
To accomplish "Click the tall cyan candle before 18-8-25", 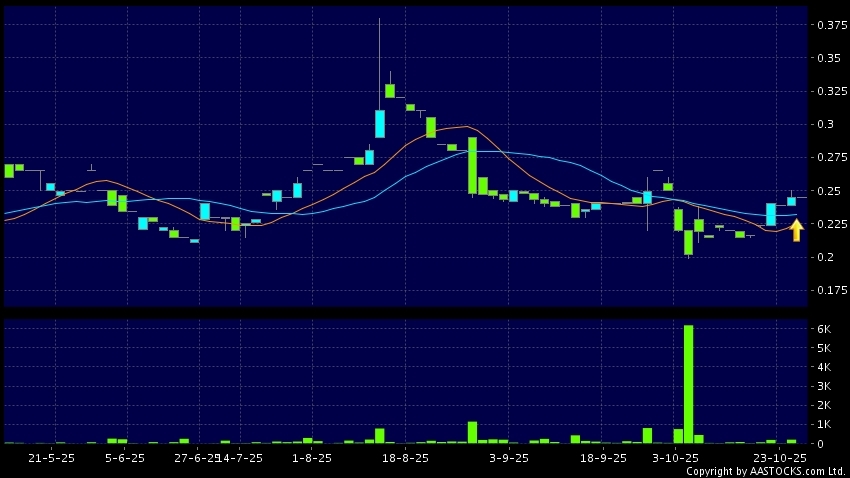I will click(x=380, y=123).
